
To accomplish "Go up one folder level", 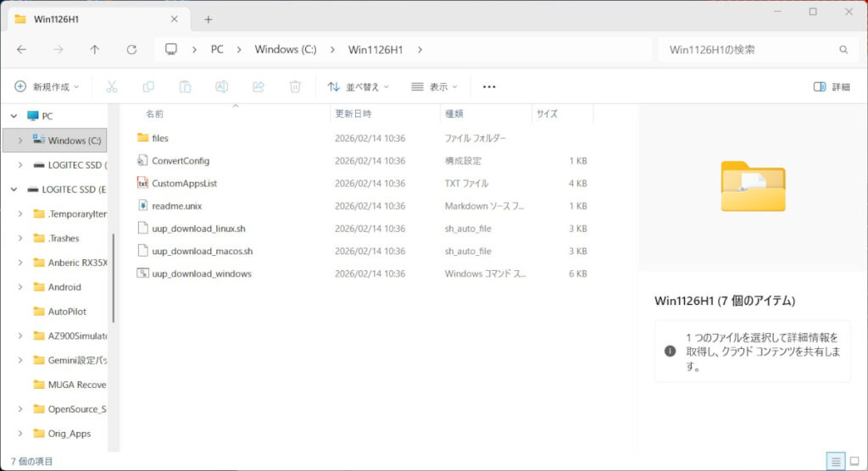I will point(94,50).
